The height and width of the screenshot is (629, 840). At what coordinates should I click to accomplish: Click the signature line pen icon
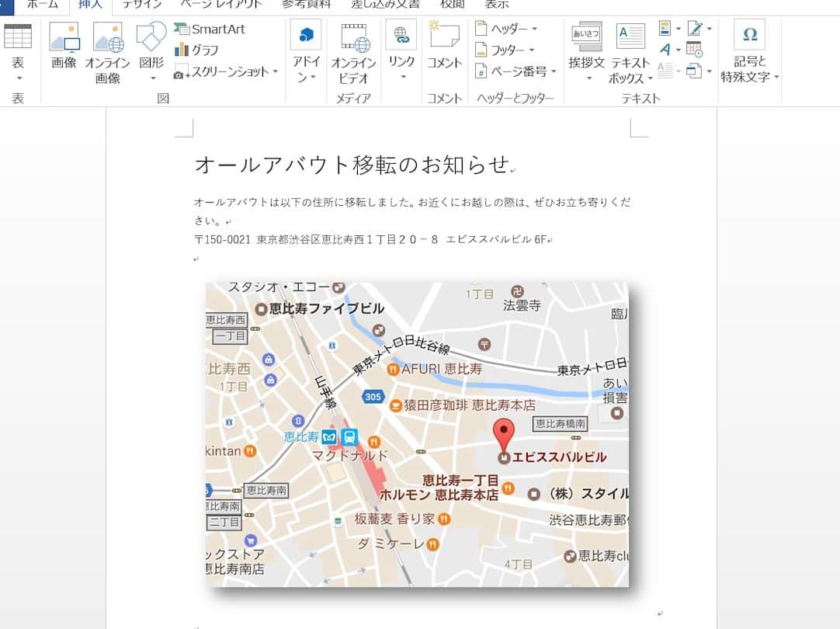[x=695, y=29]
